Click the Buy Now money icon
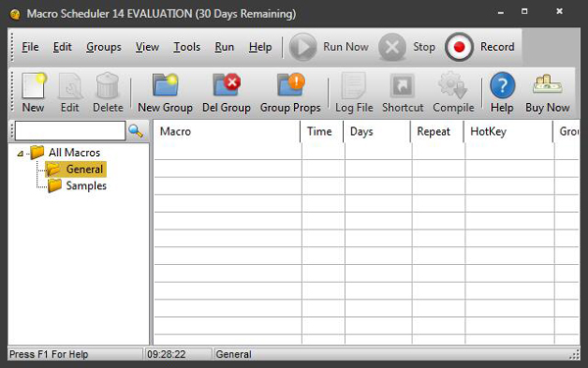Viewport: 588px width, 368px height. 548,84
